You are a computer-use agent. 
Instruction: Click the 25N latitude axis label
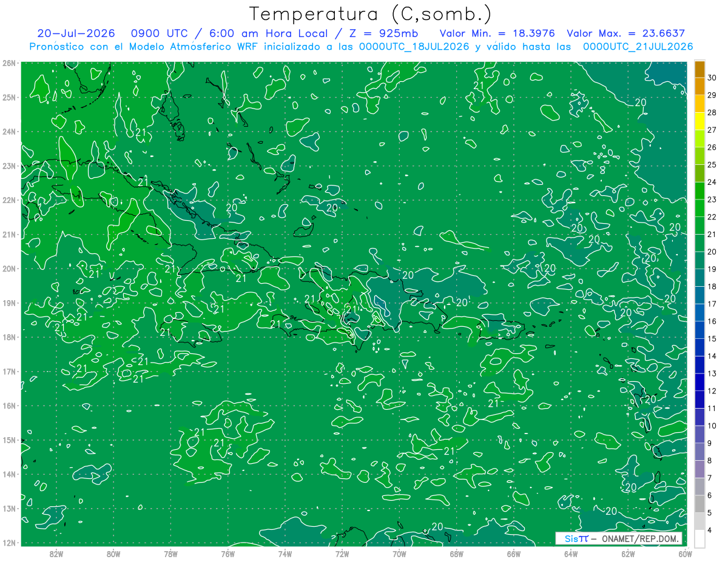(9, 97)
